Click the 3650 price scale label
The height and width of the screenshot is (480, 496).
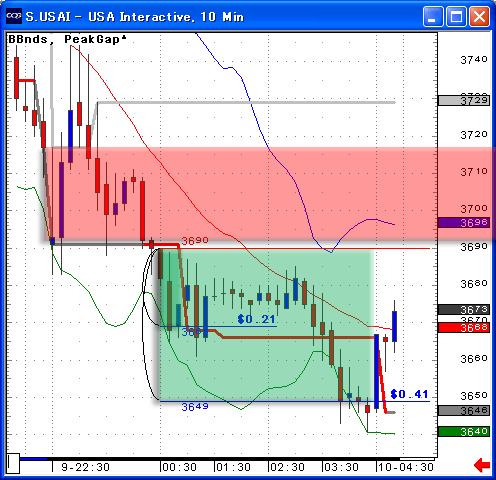click(474, 396)
